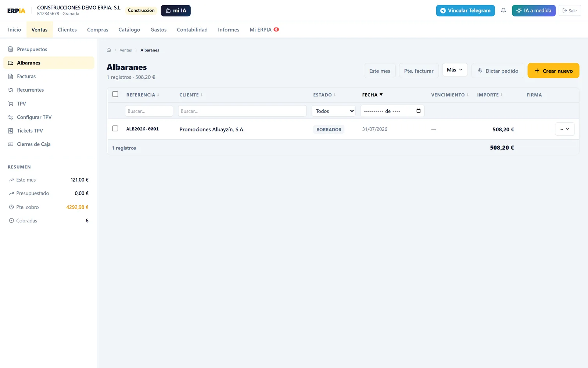Click the Recurrentes sidebar icon

pyautogui.click(x=11, y=90)
